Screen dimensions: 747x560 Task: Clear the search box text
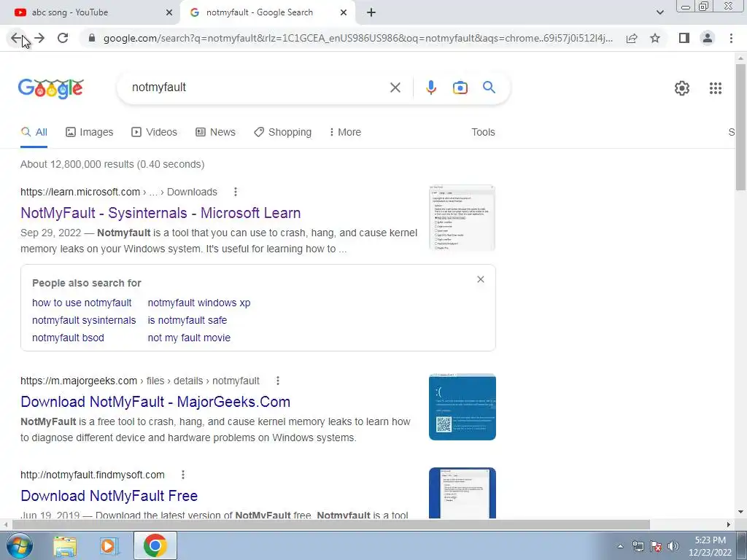395,87
